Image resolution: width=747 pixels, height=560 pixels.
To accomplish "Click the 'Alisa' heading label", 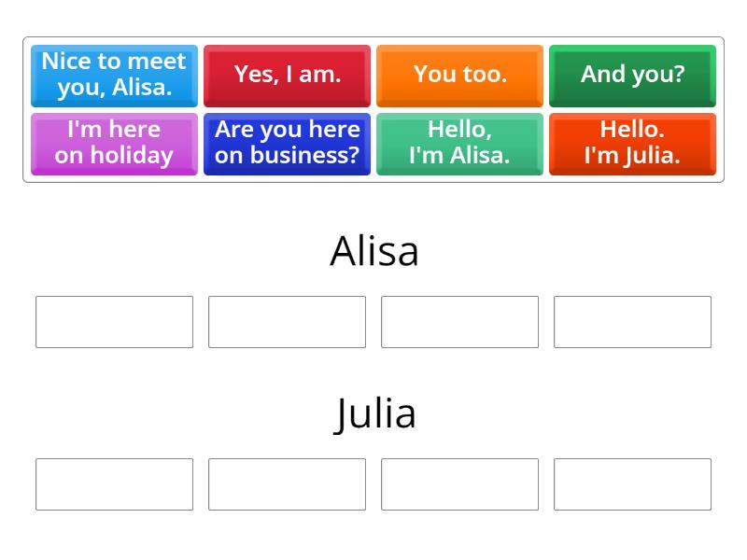I will (373, 250).
